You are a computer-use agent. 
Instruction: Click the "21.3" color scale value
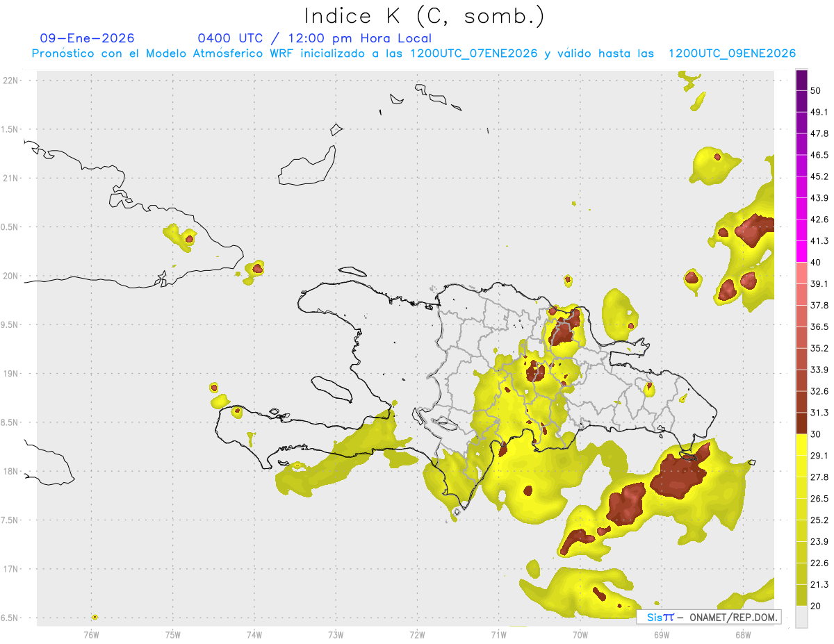coord(819,585)
